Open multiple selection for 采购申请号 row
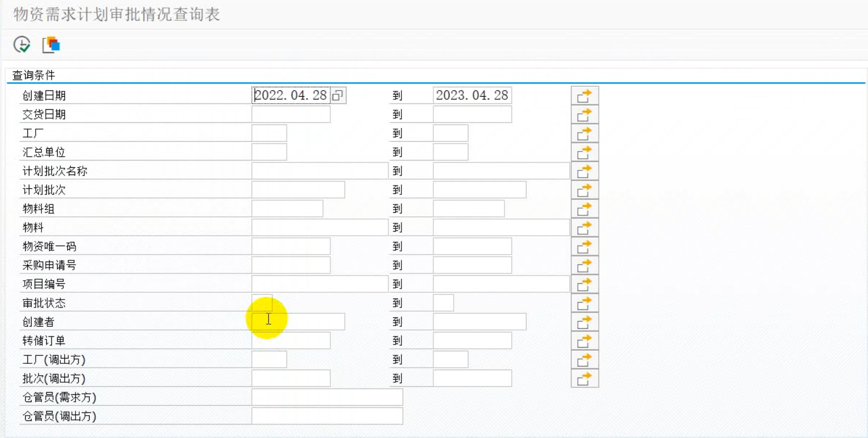Viewport: 868px width, 438px height. tap(584, 266)
